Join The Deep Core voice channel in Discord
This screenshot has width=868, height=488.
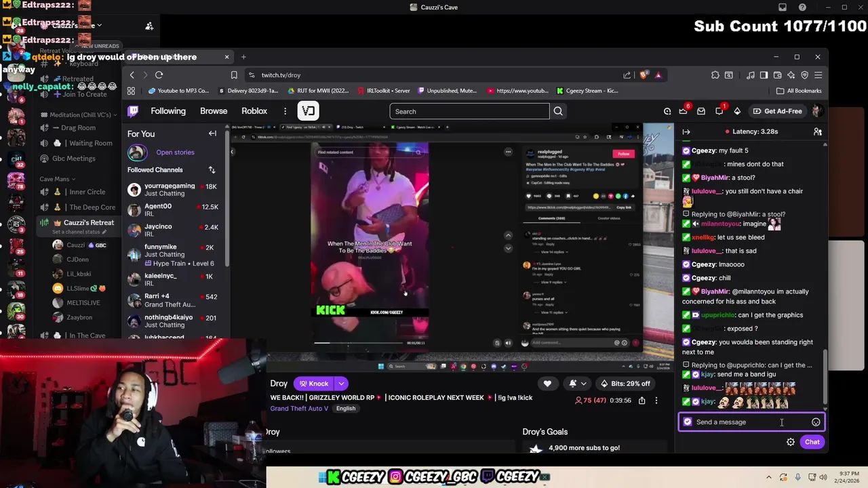(x=78, y=207)
